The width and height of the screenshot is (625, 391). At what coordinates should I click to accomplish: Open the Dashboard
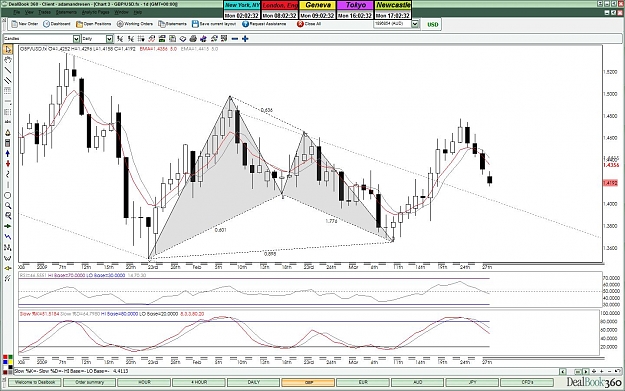tap(57, 24)
